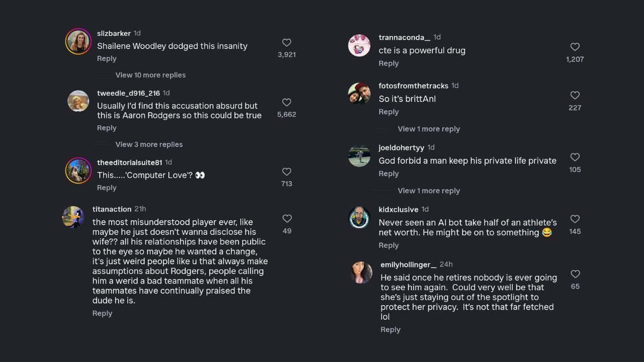Show one more reply under joeldohertyy
644x362 pixels.
429,191
